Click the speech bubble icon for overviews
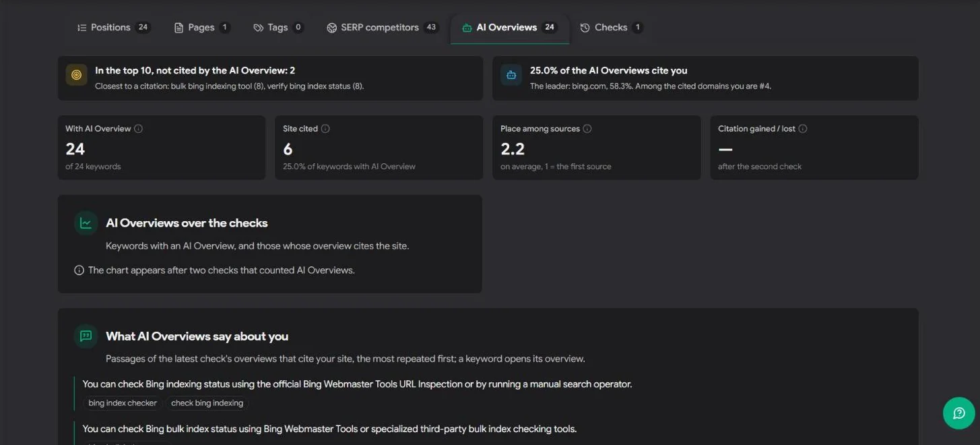The height and width of the screenshot is (445, 980). (86, 336)
